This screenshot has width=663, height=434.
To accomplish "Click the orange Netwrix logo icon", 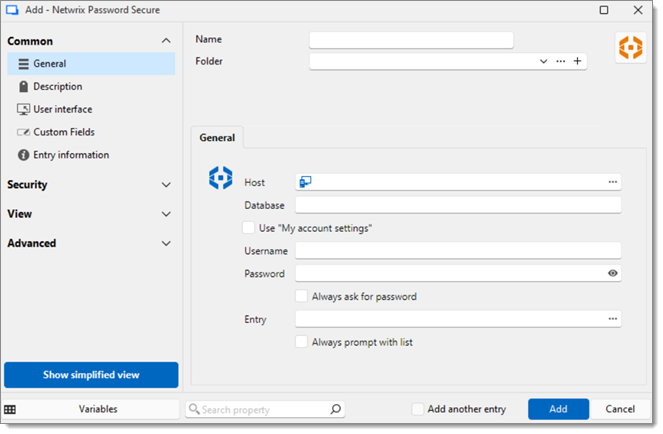I will click(x=630, y=47).
